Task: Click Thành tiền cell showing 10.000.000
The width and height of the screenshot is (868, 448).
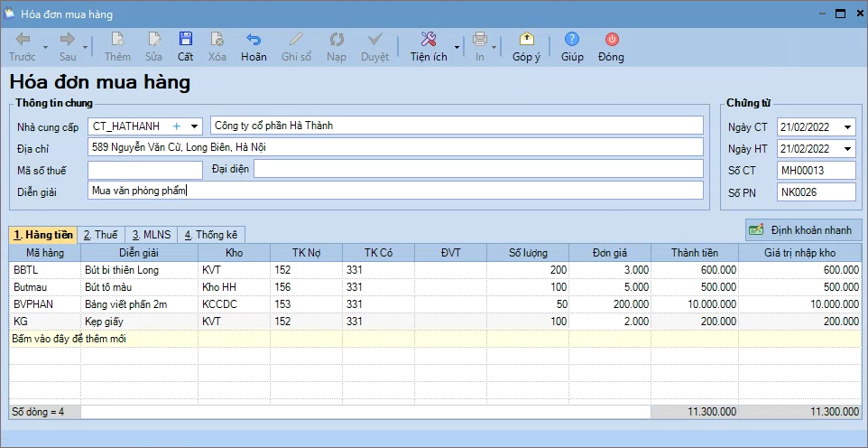Action: click(x=695, y=304)
